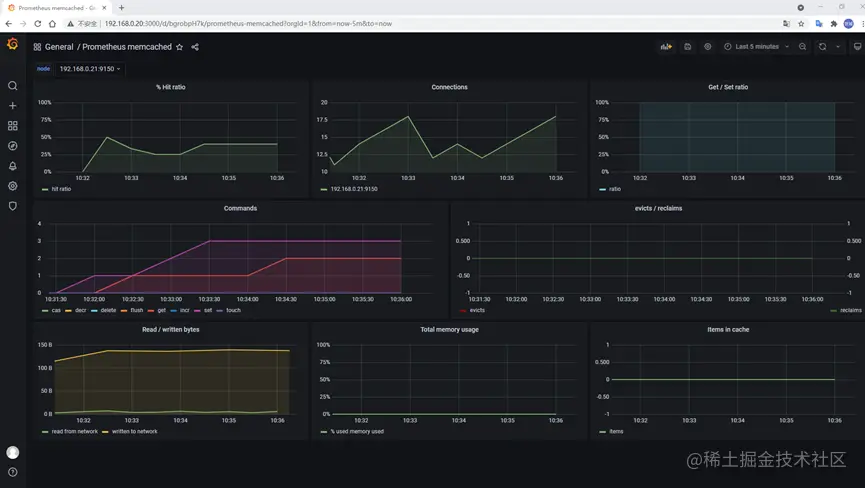Go to the General folder breadcrumb
The image size is (865, 488).
click(59, 47)
